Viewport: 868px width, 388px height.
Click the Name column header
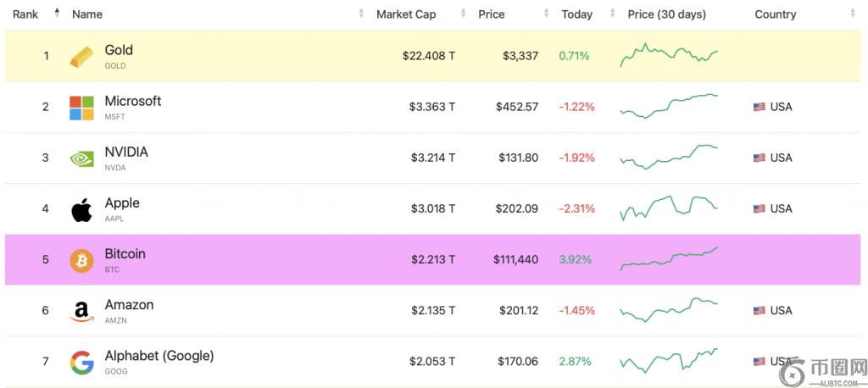point(87,14)
